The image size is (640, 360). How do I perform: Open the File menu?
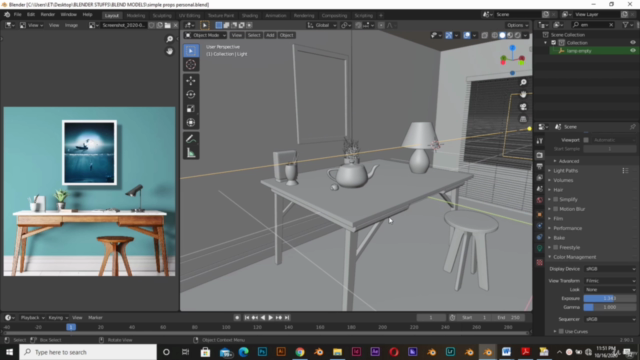18,15
